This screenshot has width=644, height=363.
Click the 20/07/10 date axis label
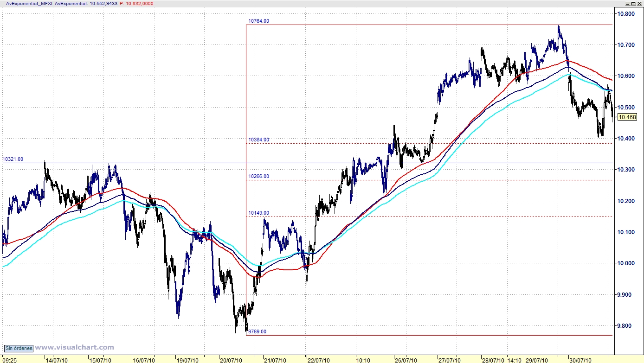click(x=231, y=360)
